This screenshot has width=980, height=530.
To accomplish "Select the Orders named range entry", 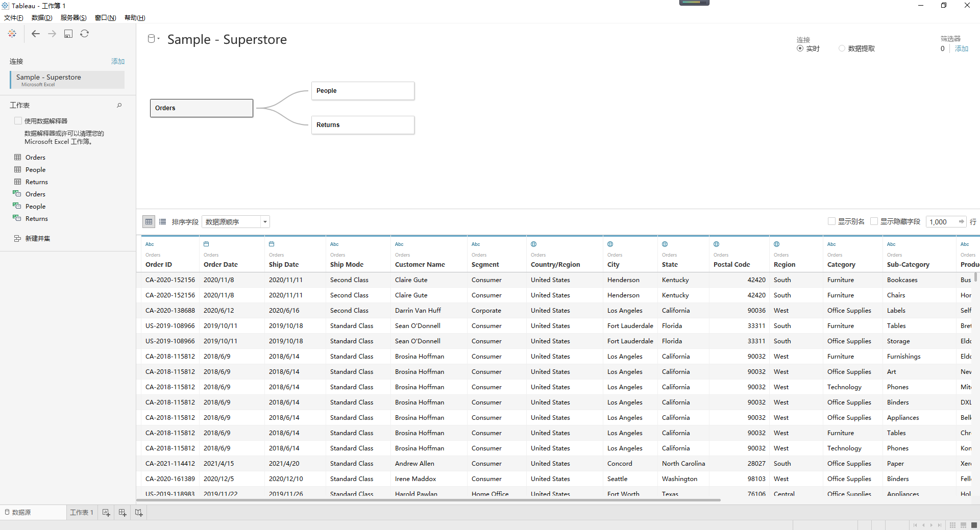I will (x=36, y=194).
